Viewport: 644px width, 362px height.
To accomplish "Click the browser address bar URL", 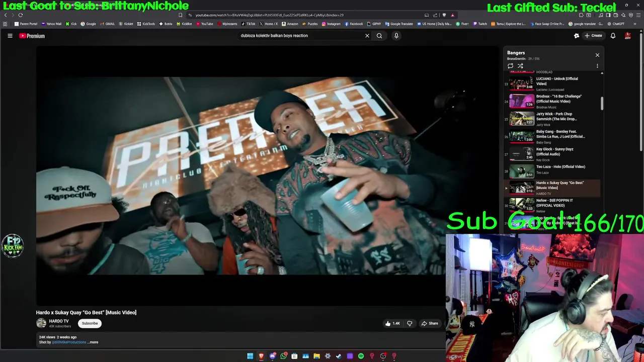I will click(269, 15).
